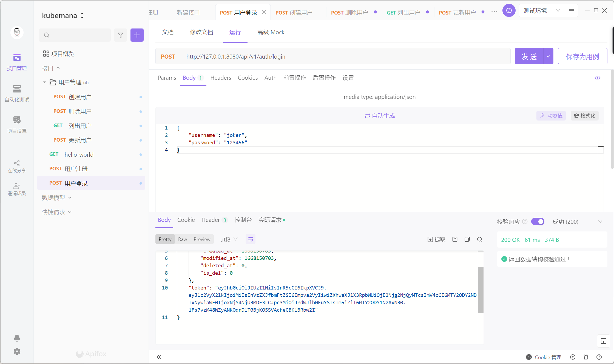Toggle the word wrap icon in response toolbar
614x364 pixels.
251,239
